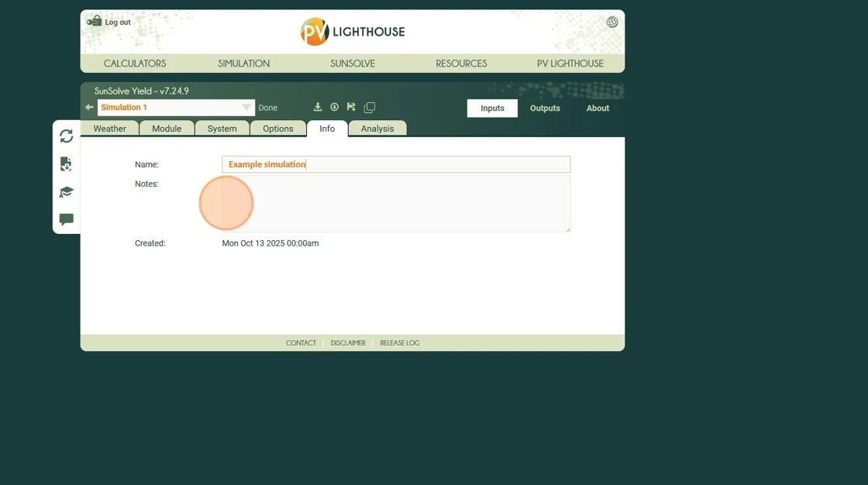Image resolution: width=868 pixels, height=485 pixels.
Task: Go back using the left arrow icon
Action: 89,108
